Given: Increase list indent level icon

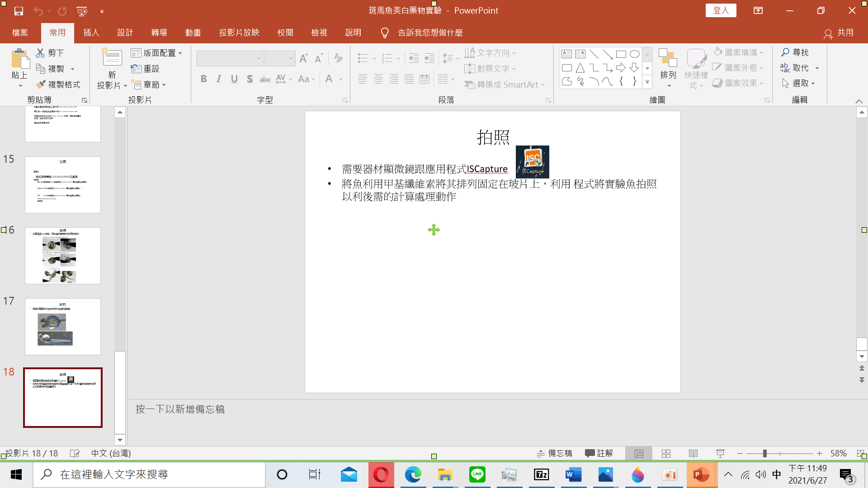Looking at the screenshot, I should tap(429, 58).
